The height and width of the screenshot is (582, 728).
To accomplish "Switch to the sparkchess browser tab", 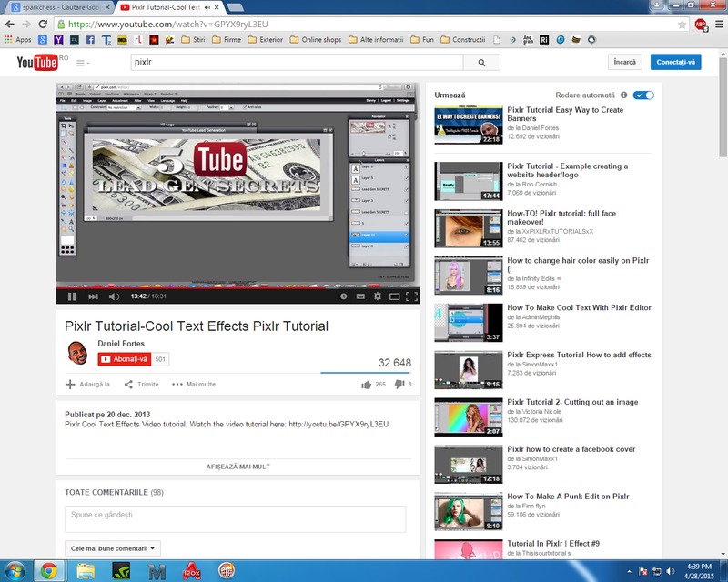I will pos(60,7).
